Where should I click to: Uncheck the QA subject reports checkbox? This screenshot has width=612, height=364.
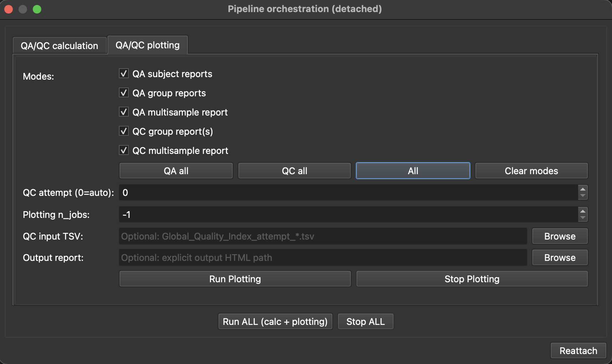[x=124, y=74]
